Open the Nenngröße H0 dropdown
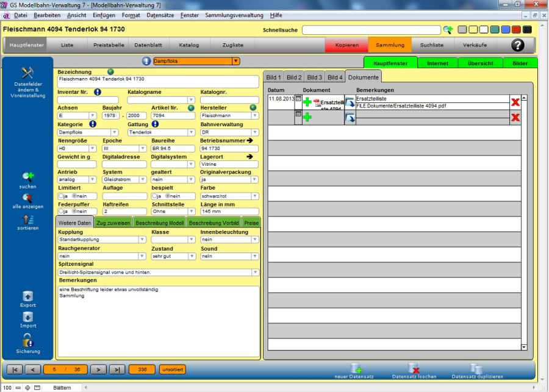This screenshot has height=392, width=549. 93,148
